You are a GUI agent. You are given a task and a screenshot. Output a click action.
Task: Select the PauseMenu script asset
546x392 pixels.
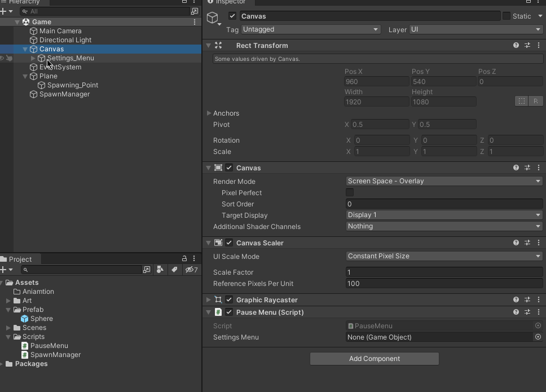tap(49, 345)
